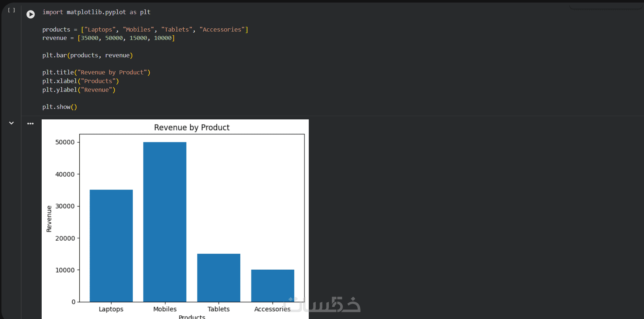
Task: Select the Tablets bar in the chart
Action: [219, 277]
